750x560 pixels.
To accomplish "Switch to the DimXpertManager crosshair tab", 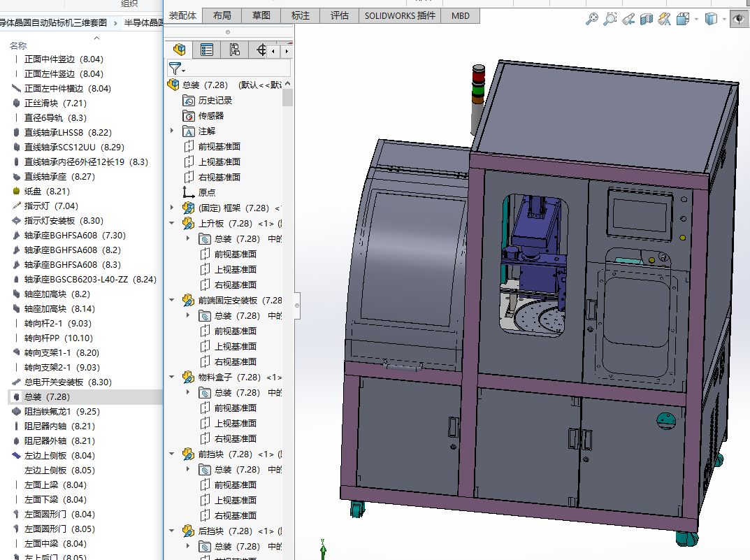I will tap(261, 50).
